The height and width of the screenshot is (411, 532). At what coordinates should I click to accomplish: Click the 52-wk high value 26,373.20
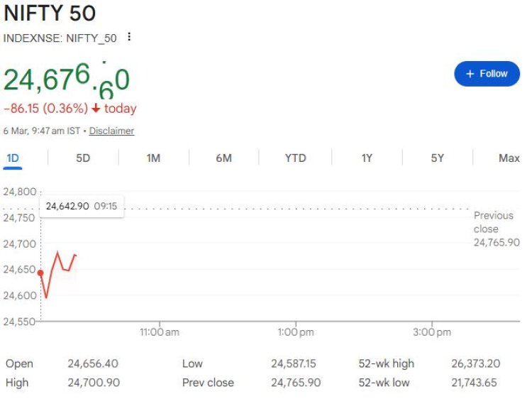pyautogui.click(x=475, y=363)
